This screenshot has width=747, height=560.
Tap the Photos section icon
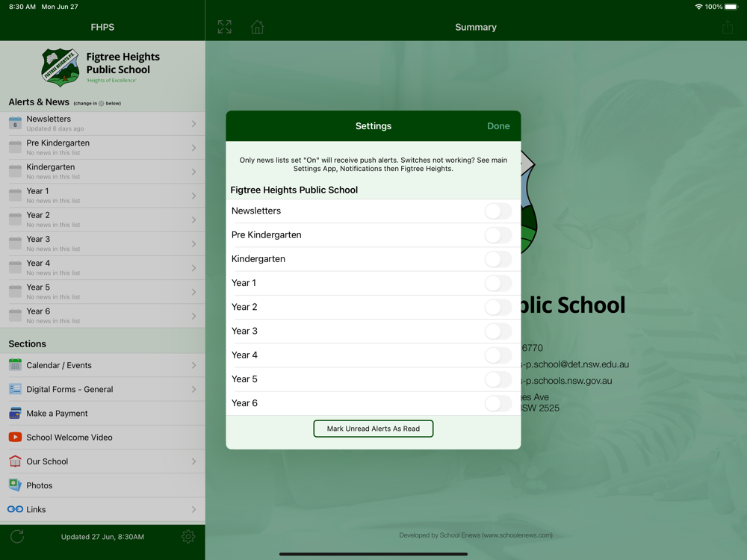click(x=15, y=485)
